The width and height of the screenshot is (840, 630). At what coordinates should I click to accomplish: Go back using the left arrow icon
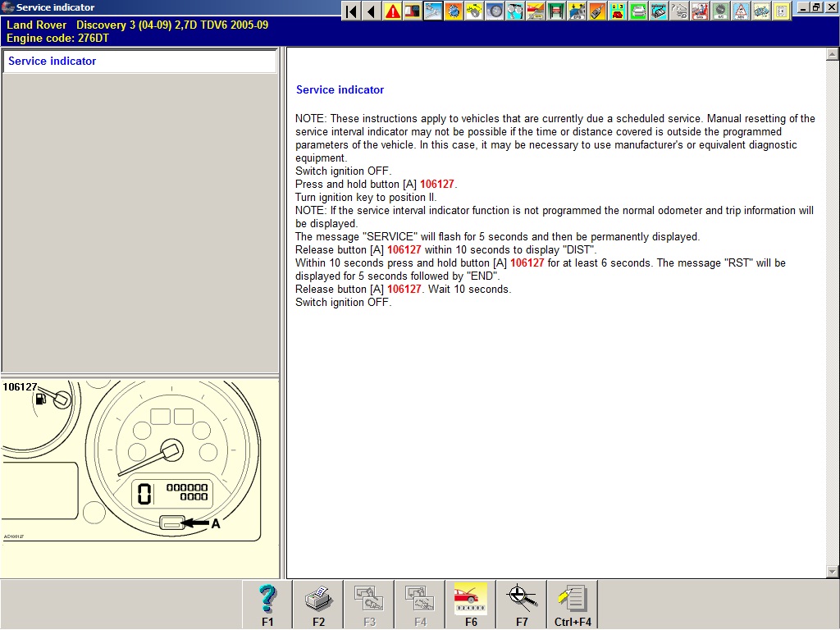(372, 11)
